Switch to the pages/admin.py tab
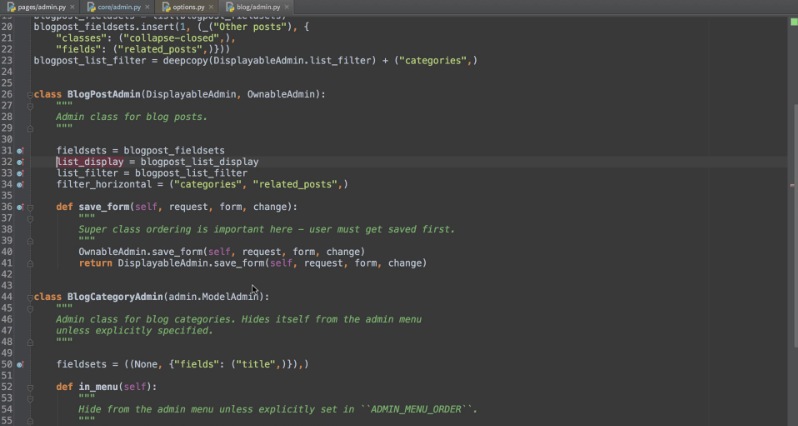Viewport: 798px width, 426px height. pyautogui.click(x=41, y=6)
